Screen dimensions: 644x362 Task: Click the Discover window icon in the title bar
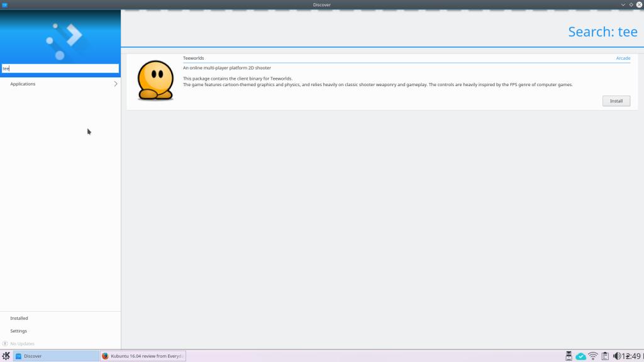coord(4,4)
